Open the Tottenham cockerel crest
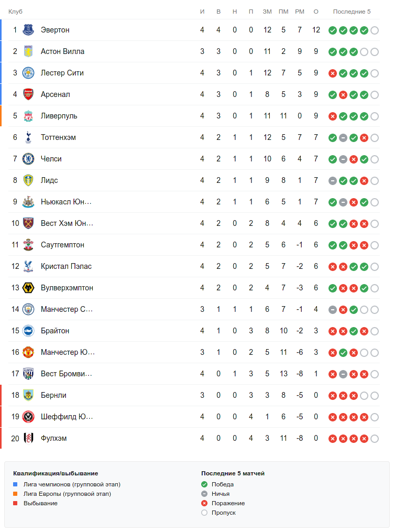 pyautogui.click(x=28, y=137)
